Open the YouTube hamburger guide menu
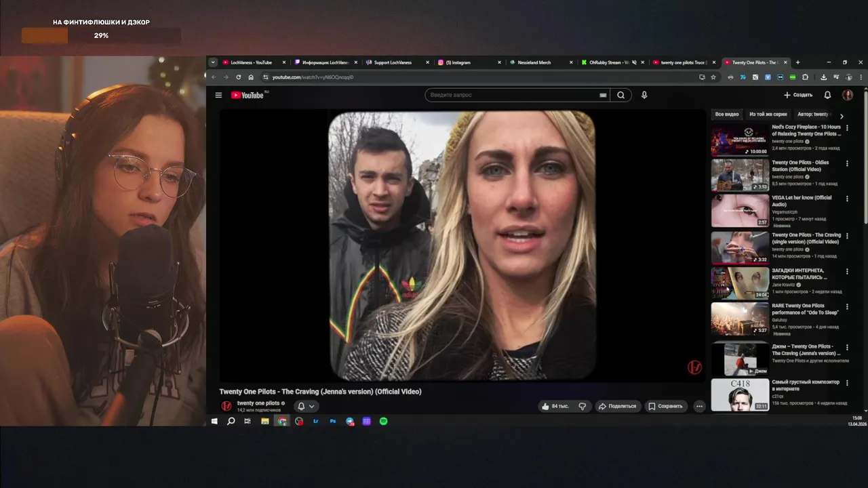The width and height of the screenshot is (868, 488). click(218, 95)
